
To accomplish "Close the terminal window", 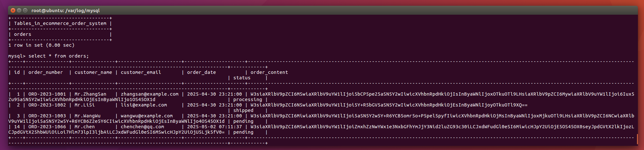I will [x=13, y=10].
